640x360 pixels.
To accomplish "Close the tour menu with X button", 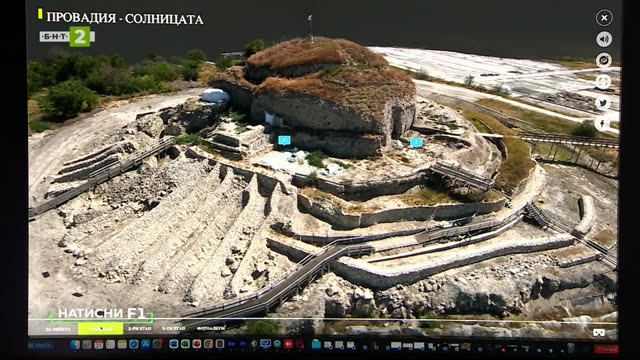I will pos(604,18).
